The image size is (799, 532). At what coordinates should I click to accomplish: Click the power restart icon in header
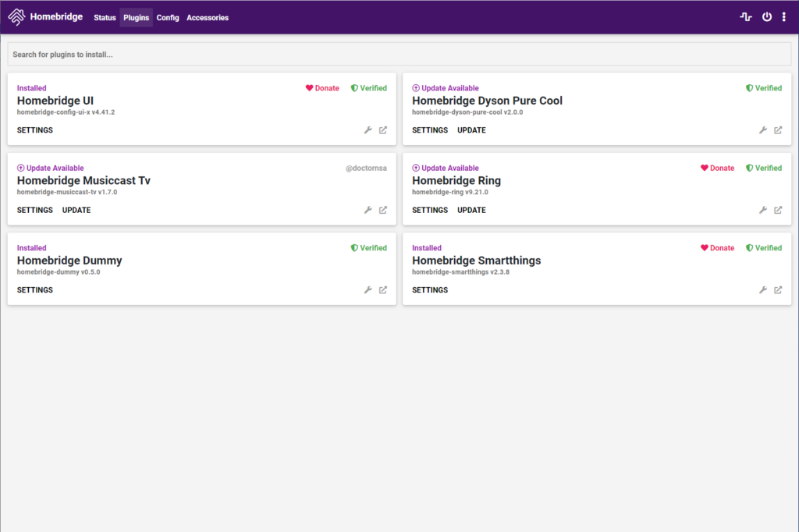pyautogui.click(x=766, y=17)
